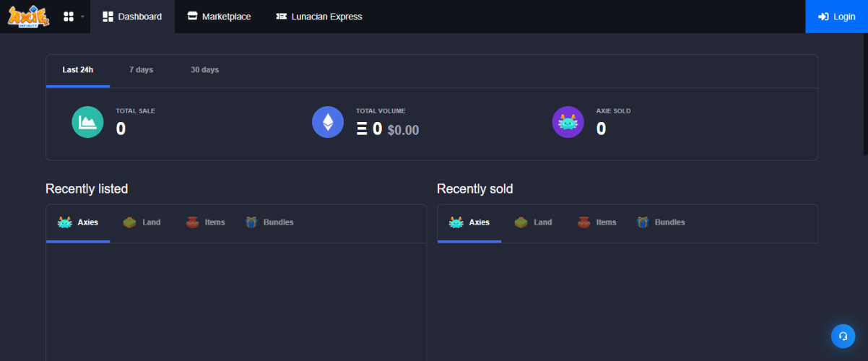Click the AXIE SOLD label
Image resolution: width=868 pixels, height=361 pixels.
(613, 111)
